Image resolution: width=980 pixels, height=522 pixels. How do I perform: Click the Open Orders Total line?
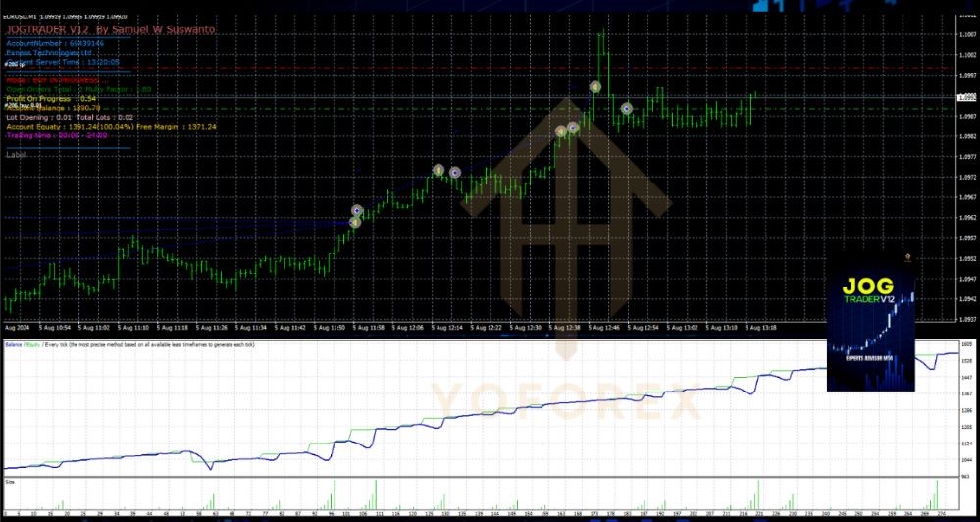pyautogui.click(x=78, y=90)
